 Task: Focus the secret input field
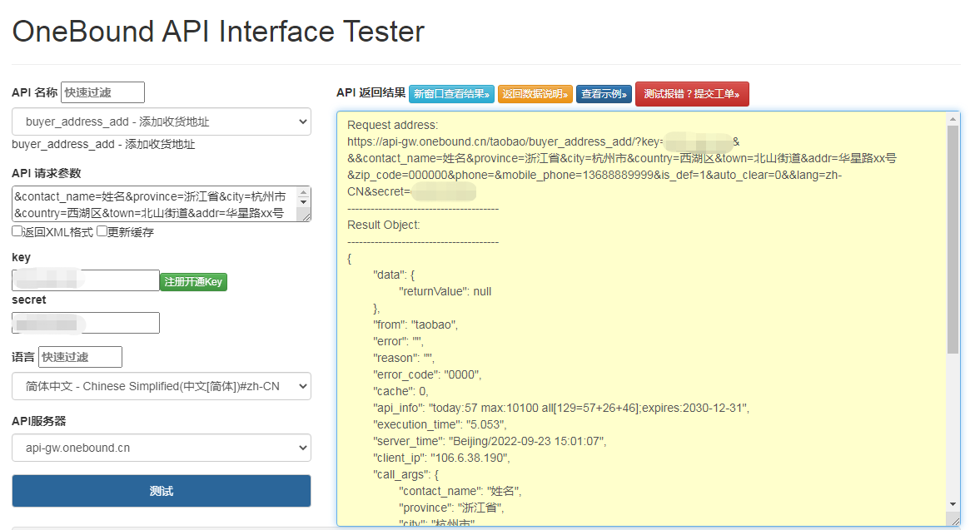[x=85, y=323]
